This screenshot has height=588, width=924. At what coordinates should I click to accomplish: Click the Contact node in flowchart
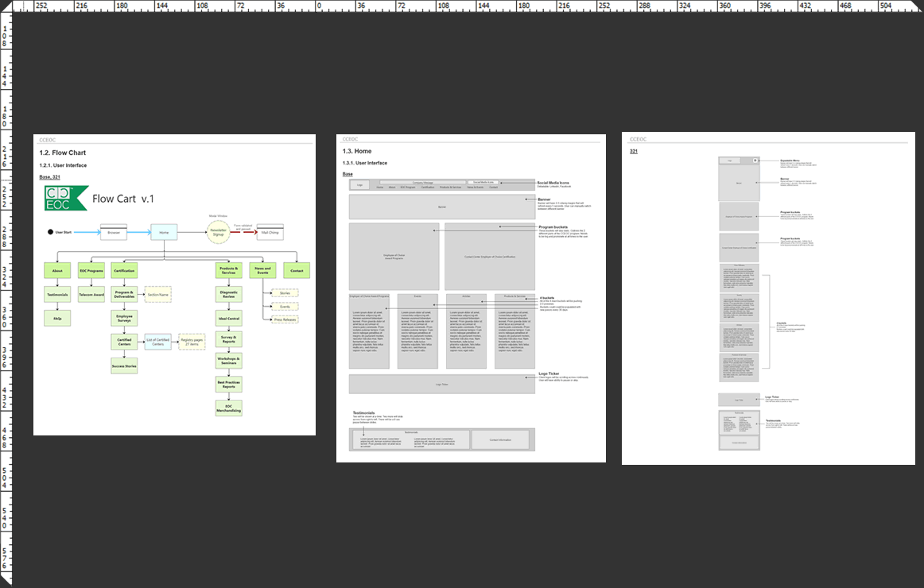(297, 271)
